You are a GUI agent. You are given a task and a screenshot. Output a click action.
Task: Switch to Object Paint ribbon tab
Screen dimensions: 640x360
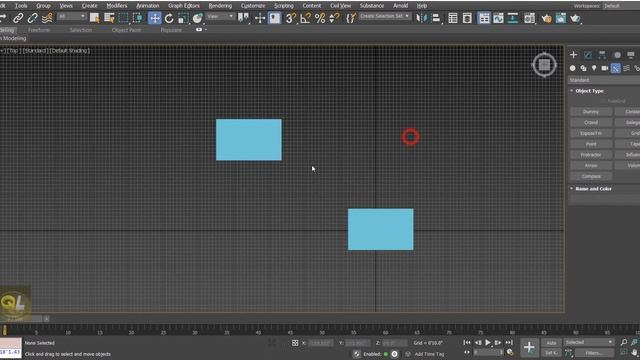click(x=126, y=30)
